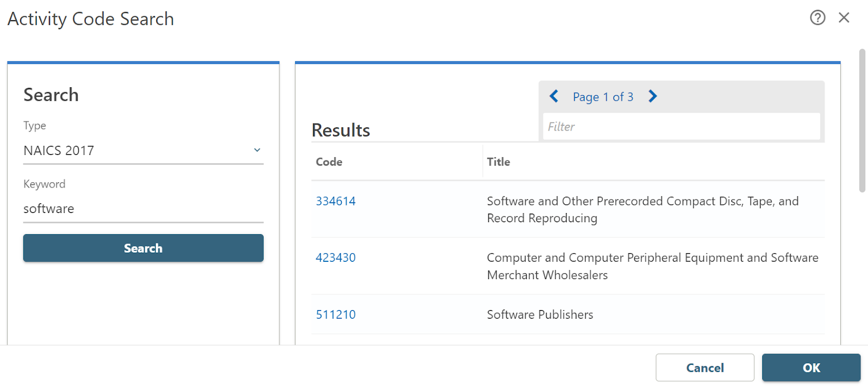Click the Title column header

(499, 162)
